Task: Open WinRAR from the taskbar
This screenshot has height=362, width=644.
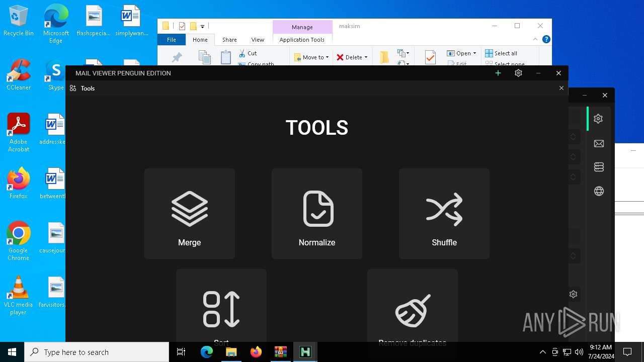Action: coord(280,352)
